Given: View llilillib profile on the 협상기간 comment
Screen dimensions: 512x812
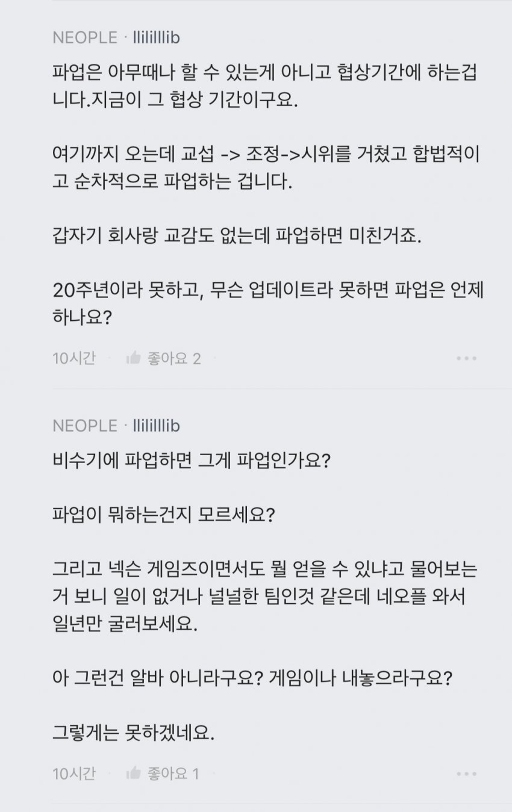Looking at the screenshot, I should pyautogui.click(x=156, y=38).
